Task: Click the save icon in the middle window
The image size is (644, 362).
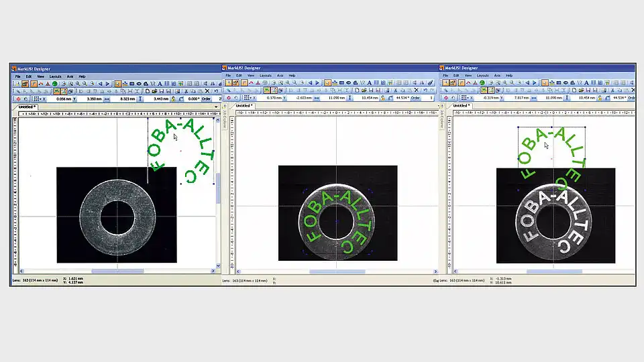Action: point(371,90)
